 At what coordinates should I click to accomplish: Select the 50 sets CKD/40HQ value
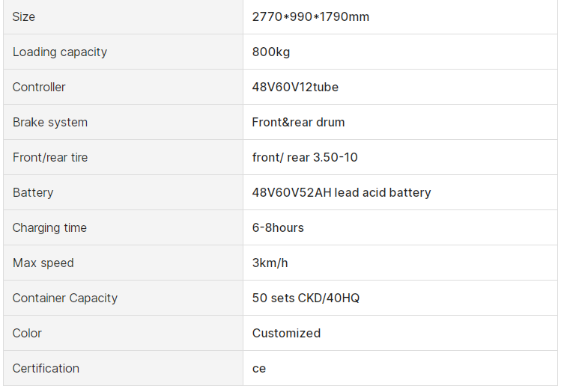pyautogui.click(x=306, y=298)
